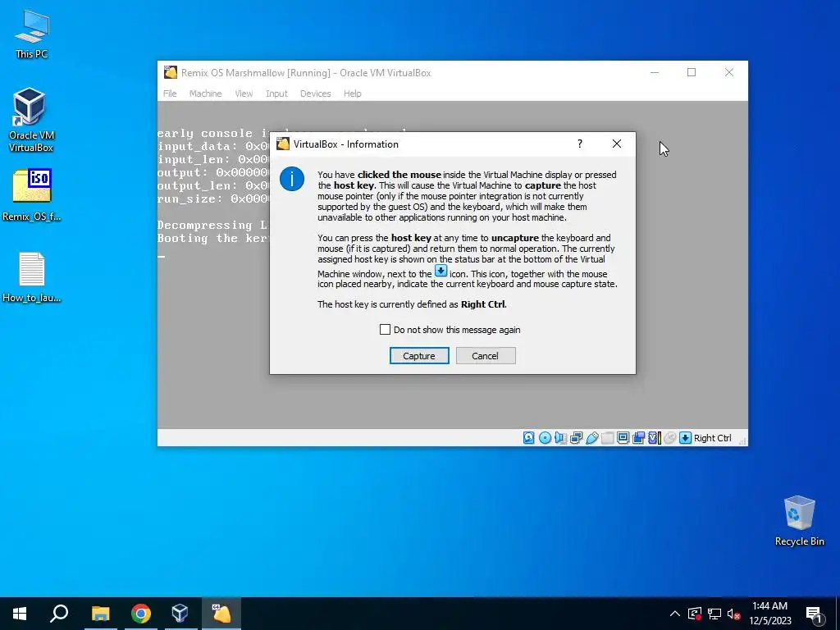Image resolution: width=840 pixels, height=630 pixels.
Task: Open the Windows Start menu
Action: 20,614
